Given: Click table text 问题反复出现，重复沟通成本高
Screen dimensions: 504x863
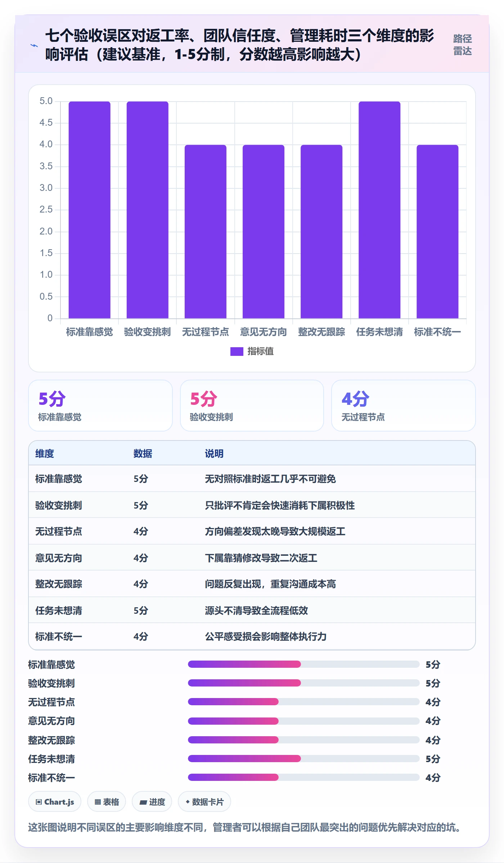Looking at the screenshot, I should (270, 584).
